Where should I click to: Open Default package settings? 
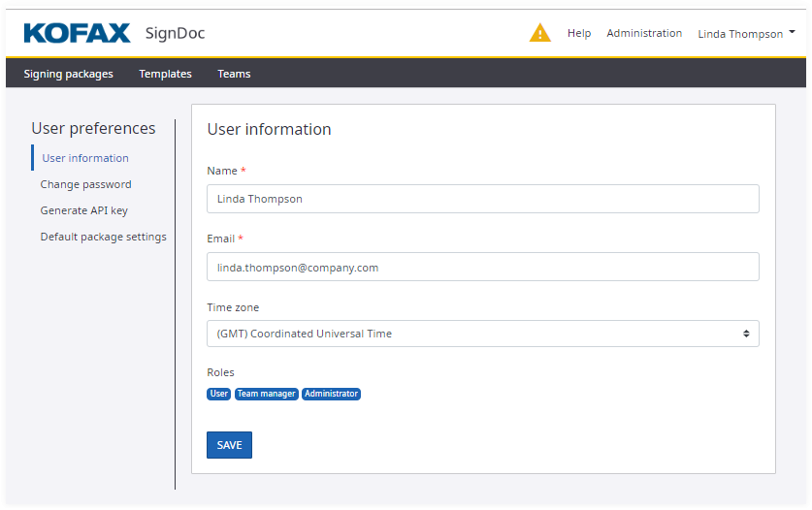(103, 237)
